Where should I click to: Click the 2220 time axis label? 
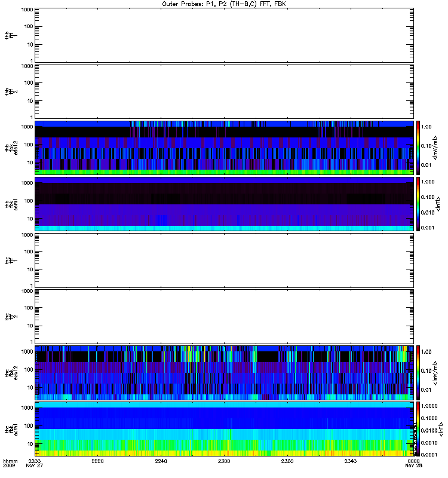tap(97, 461)
